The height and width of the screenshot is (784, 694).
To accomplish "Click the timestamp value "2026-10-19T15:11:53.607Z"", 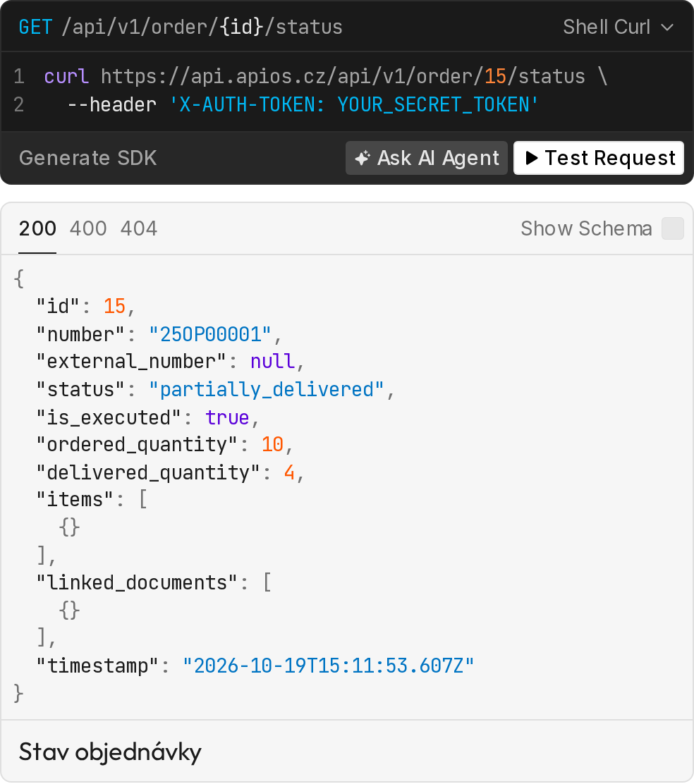I will (x=328, y=666).
